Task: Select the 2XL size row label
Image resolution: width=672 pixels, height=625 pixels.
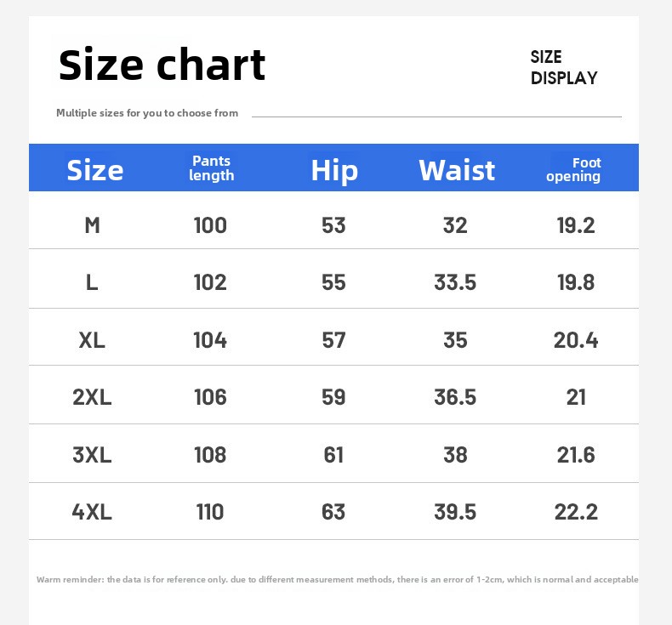Action: (x=92, y=397)
